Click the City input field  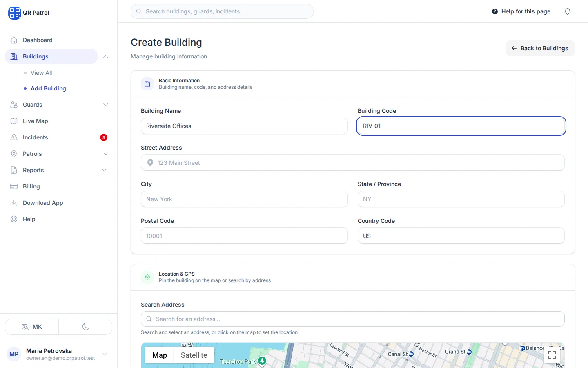(244, 199)
